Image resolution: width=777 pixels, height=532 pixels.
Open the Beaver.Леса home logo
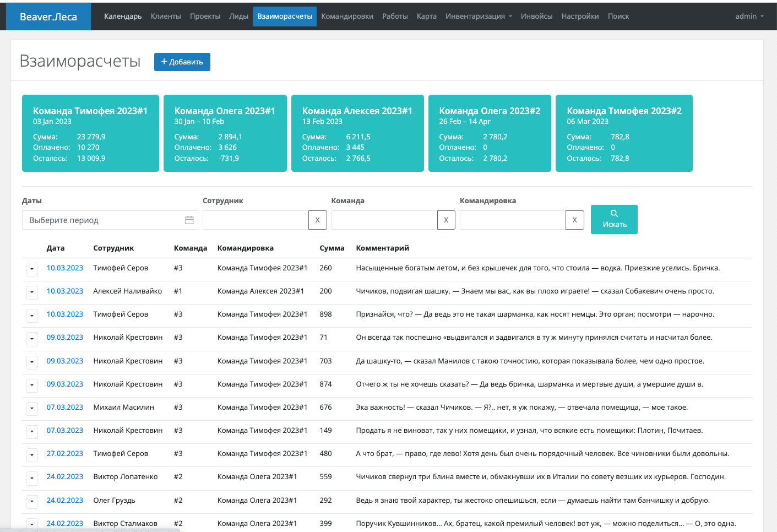pyautogui.click(x=48, y=17)
